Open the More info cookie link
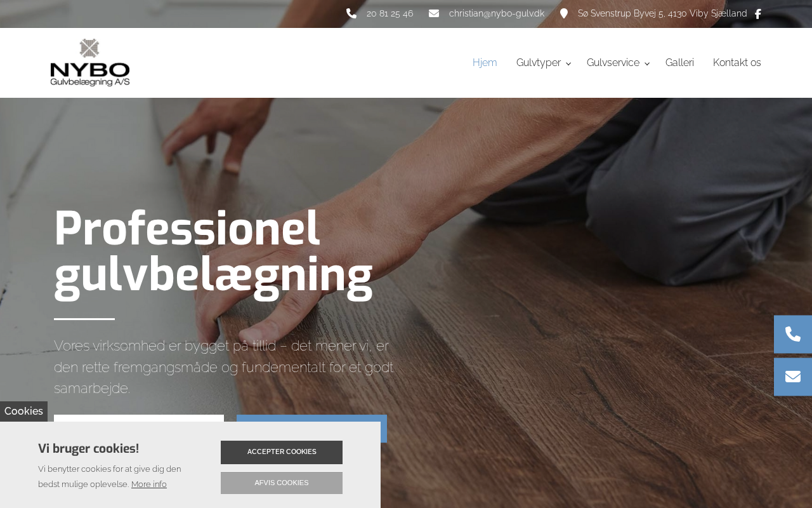 149,485
